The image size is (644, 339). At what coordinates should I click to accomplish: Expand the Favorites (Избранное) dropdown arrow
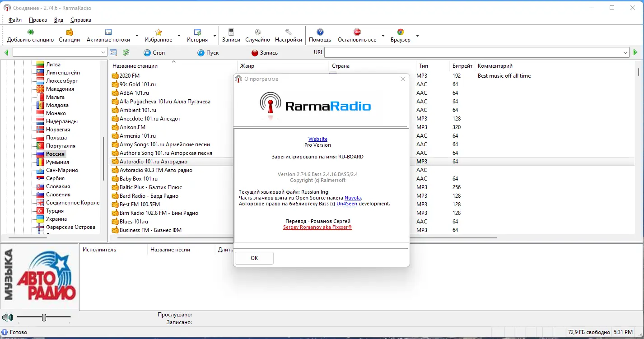pos(179,36)
